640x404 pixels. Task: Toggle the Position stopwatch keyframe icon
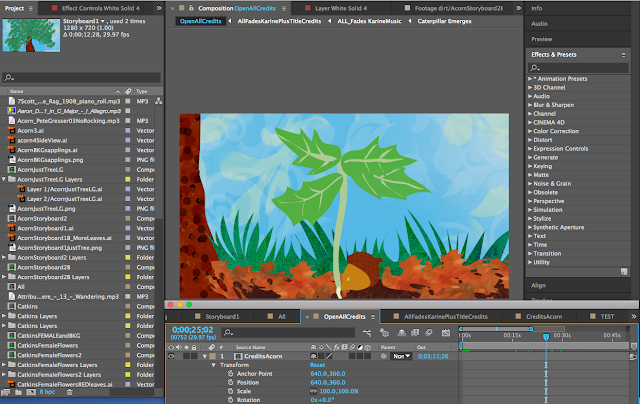(x=229, y=381)
